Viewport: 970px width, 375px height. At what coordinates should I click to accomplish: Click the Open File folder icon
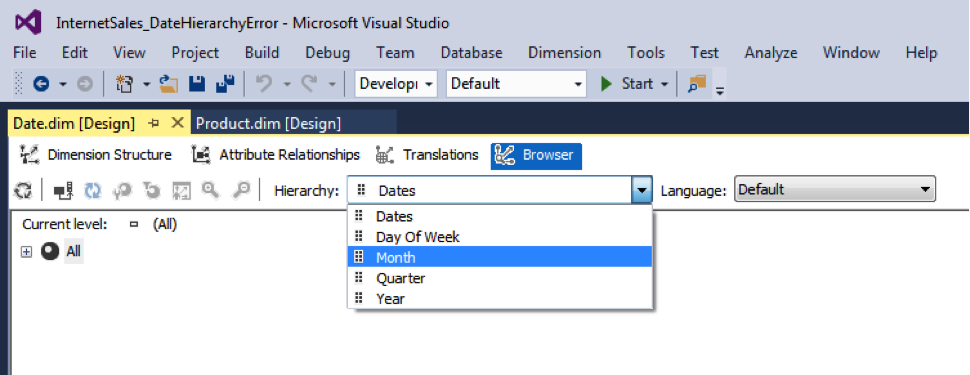(x=168, y=84)
